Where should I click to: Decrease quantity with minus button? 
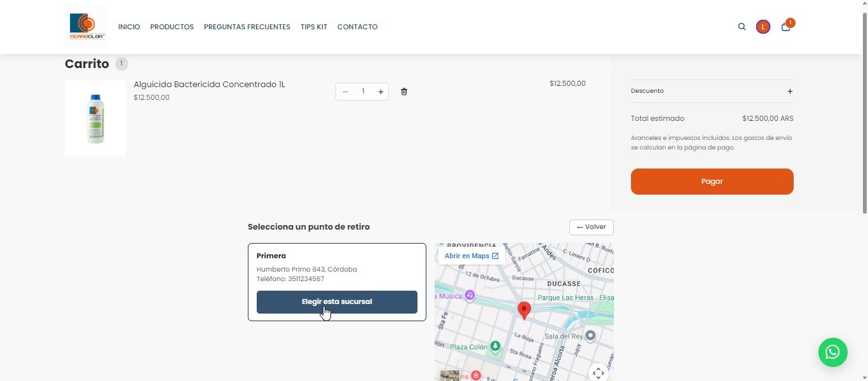(x=345, y=92)
